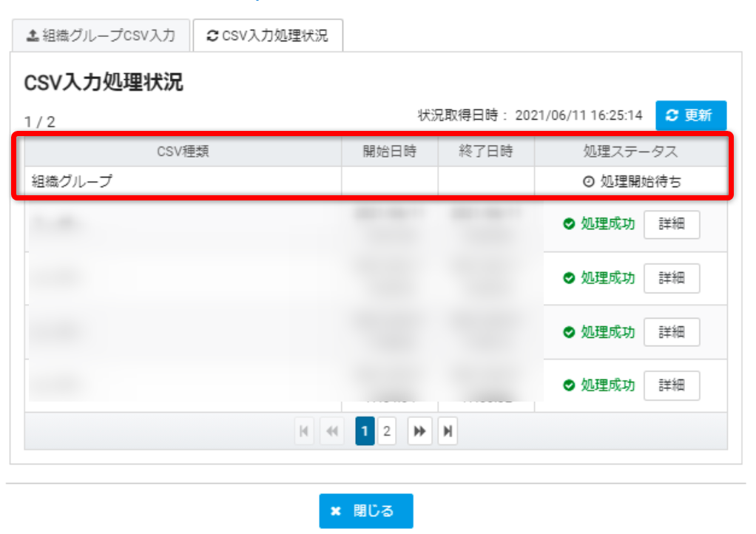This screenshot has width=756, height=534.
Task: Click green check icon in first 処理成功 row
Action: pyautogui.click(x=569, y=225)
